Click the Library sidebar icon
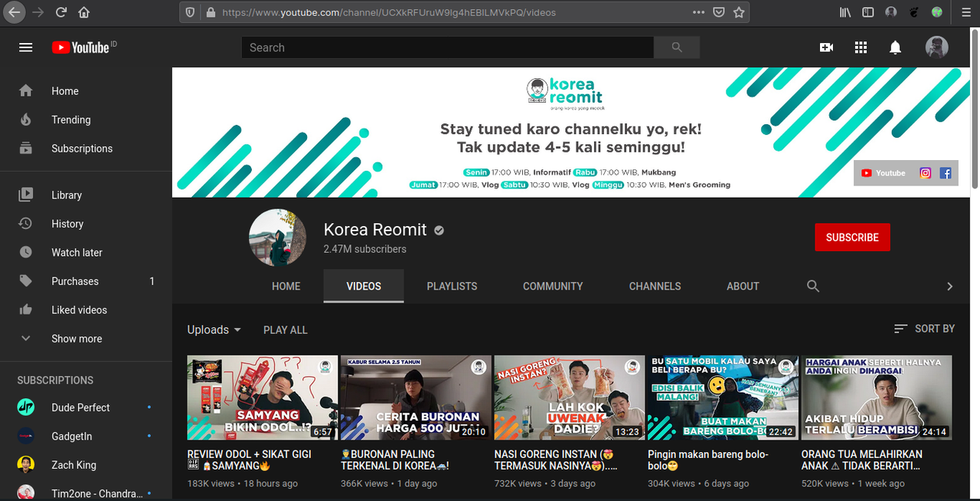The height and width of the screenshot is (501, 980). 26,195
